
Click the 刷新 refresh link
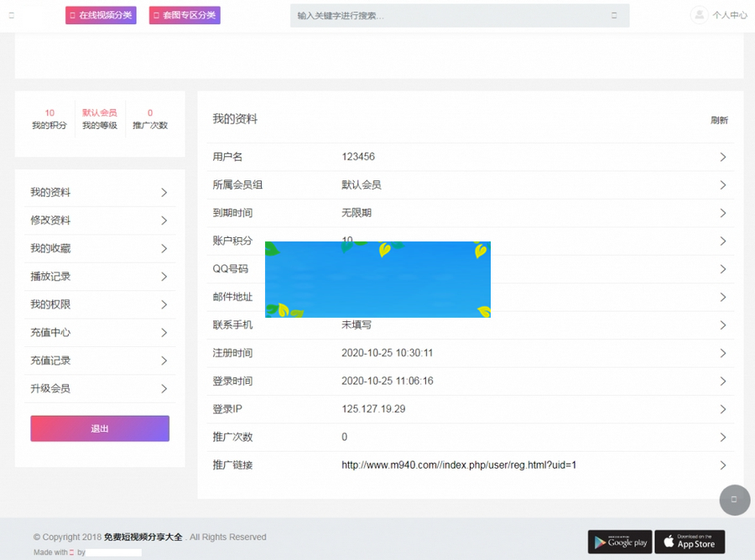click(719, 120)
